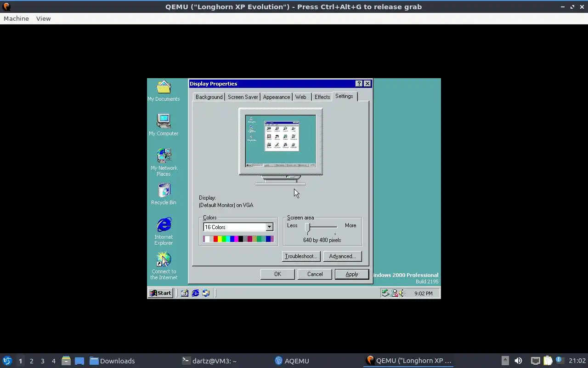Close the Display Properties dialog
This screenshot has height=368, width=588.
[x=367, y=84]
